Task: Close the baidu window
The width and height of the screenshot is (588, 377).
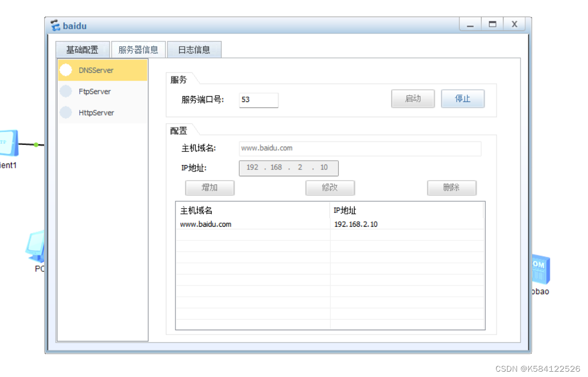Action: 514,24
